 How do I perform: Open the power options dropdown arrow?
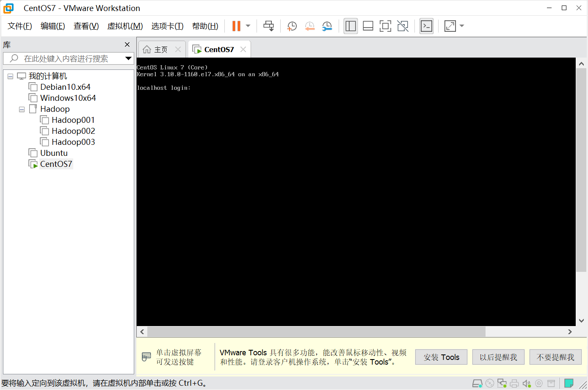(x=248, y=26)
